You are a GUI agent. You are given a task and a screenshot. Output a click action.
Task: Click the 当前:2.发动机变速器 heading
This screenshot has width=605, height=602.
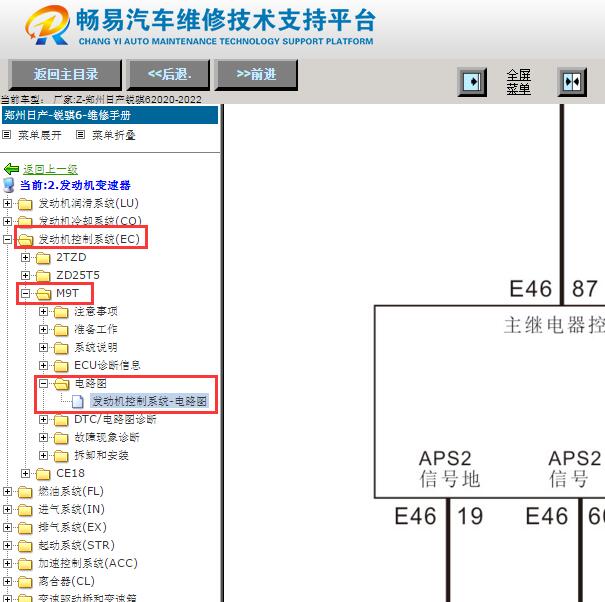[x=75, y=185]
